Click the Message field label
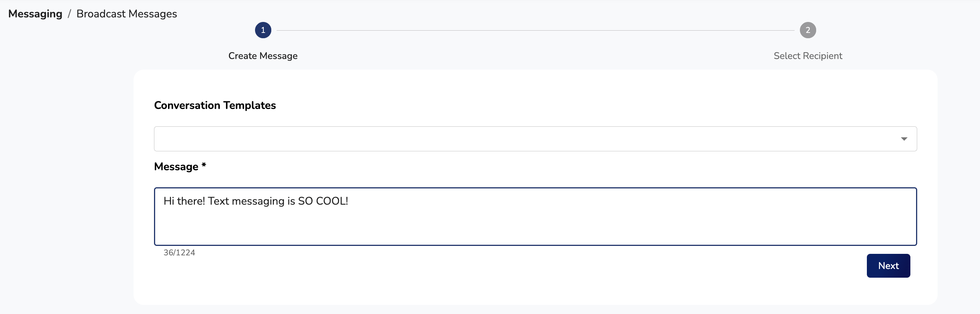 point(176,166)
